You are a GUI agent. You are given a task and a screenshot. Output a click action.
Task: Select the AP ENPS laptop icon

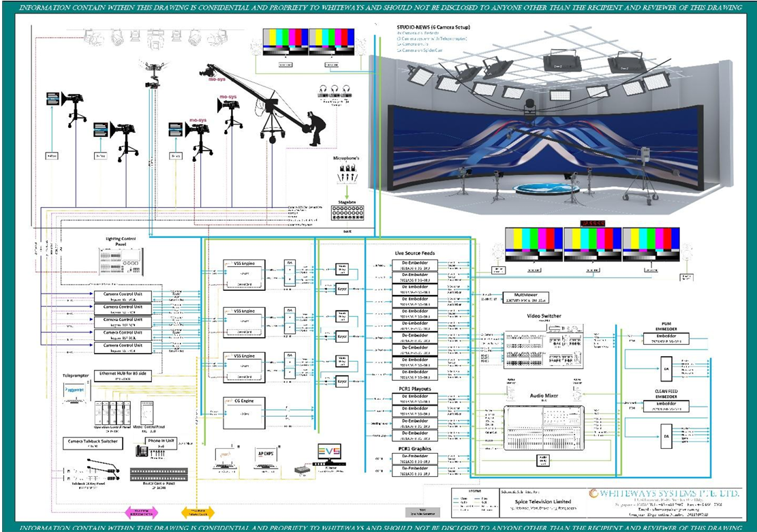pos(266,458)
